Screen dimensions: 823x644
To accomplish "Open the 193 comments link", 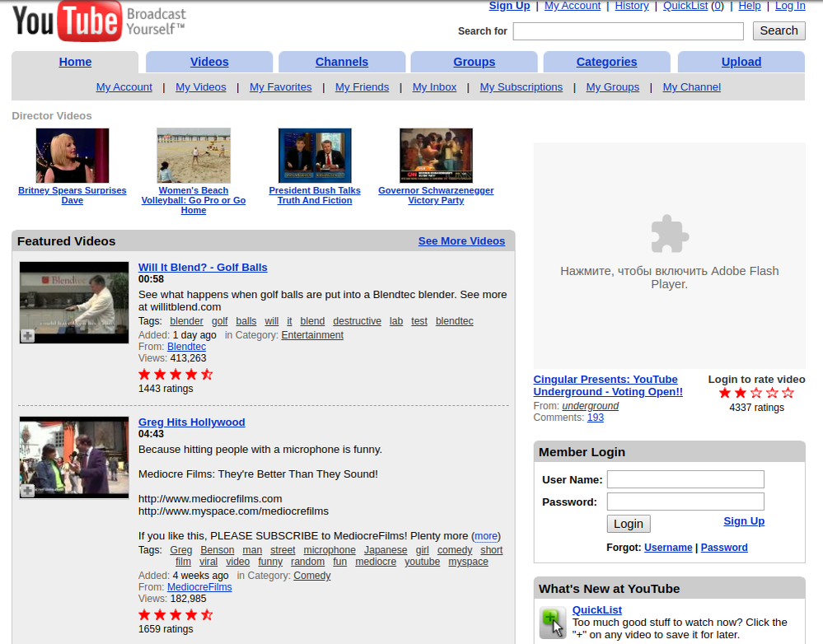I will click(x=595, y=418).
